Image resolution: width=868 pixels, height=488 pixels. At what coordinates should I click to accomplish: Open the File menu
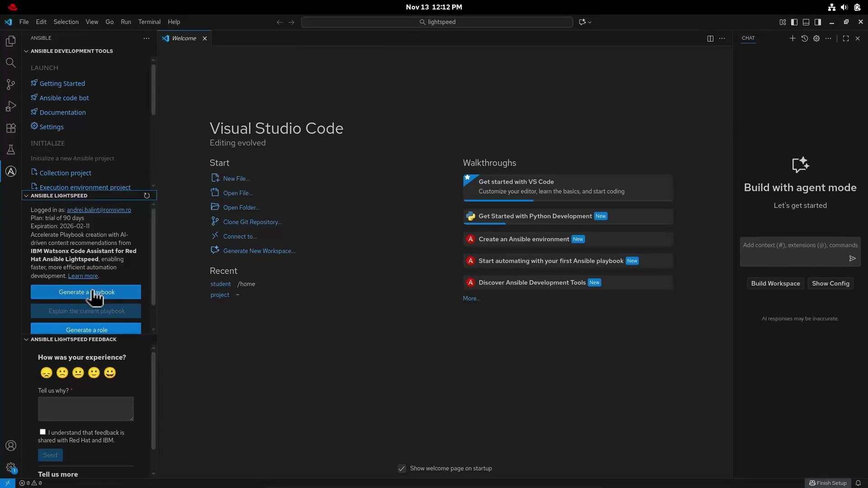pyautogui.click(x=24, y=22)
